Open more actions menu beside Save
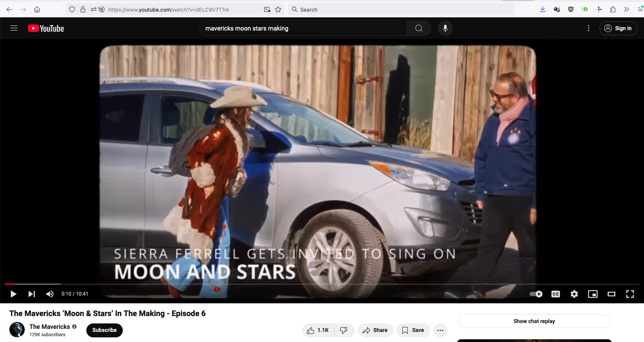The height and width of the screenshot is (342, 644). (x=440, y=330)
